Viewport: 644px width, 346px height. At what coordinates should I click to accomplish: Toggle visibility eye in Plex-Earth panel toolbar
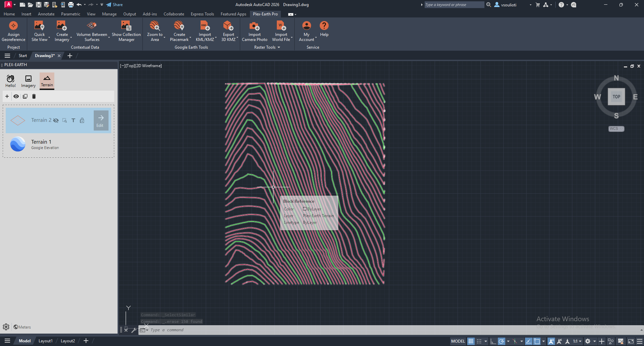(16, 96)
